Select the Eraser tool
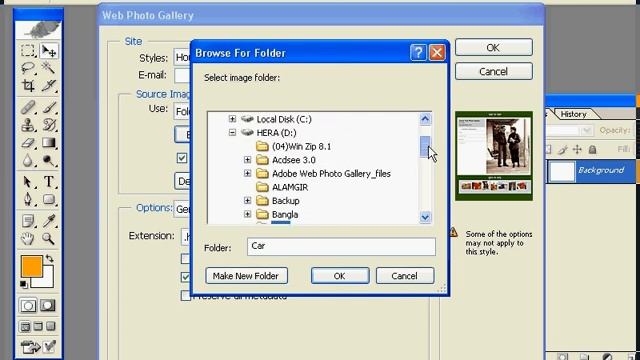The image size is (640, 360). pos(28,143)
